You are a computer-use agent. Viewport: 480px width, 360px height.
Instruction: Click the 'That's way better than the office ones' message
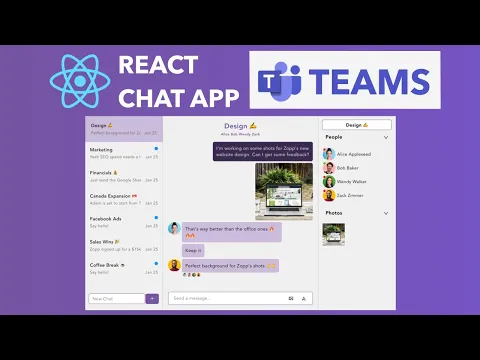pyautogui.click(x=232, y=232)
